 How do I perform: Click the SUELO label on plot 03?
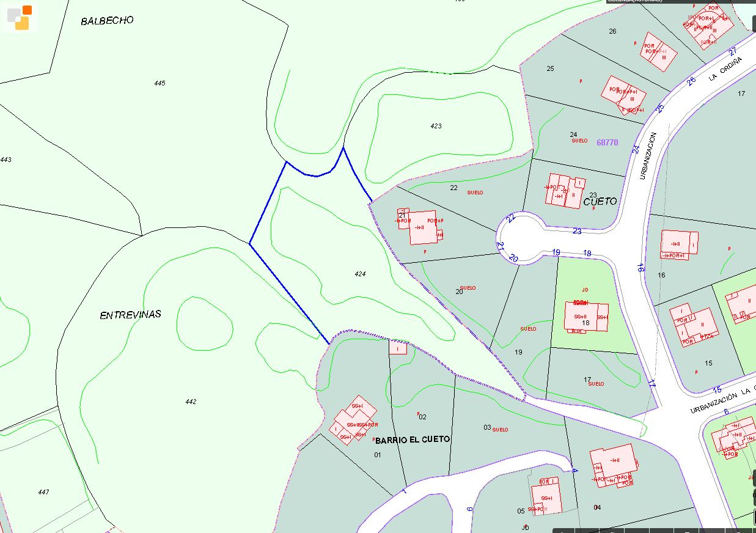tap(500, 430)
